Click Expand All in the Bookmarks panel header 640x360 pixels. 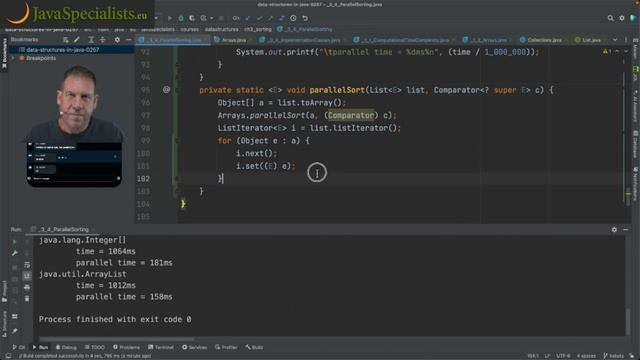coord(91,40)
